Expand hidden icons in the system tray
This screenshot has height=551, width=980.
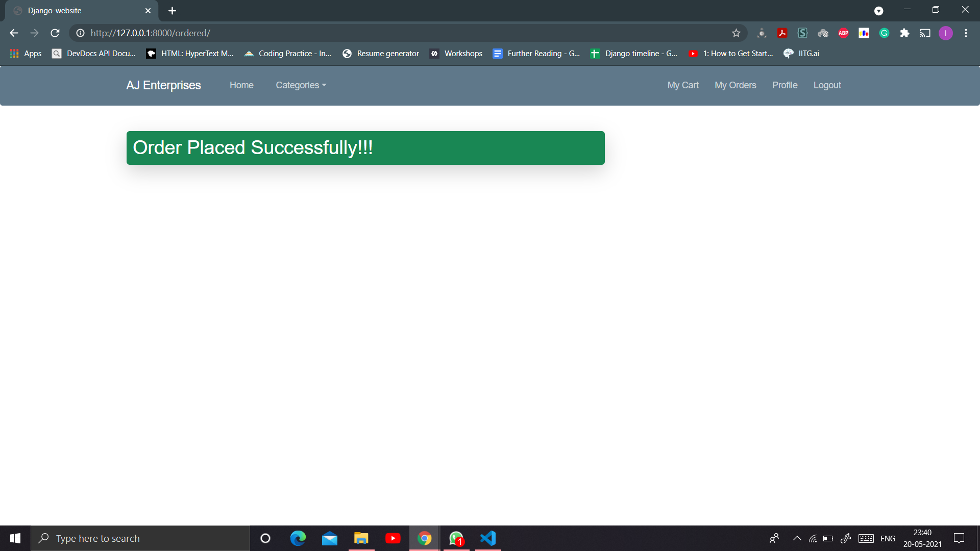tap(796, 538)
